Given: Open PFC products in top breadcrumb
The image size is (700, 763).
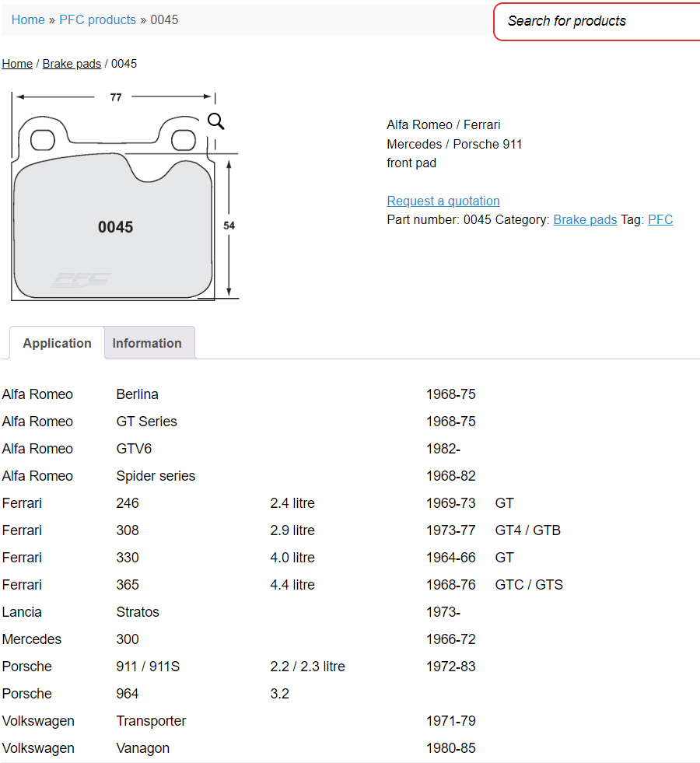Looking at the screenshot, I should click(97, 19).
